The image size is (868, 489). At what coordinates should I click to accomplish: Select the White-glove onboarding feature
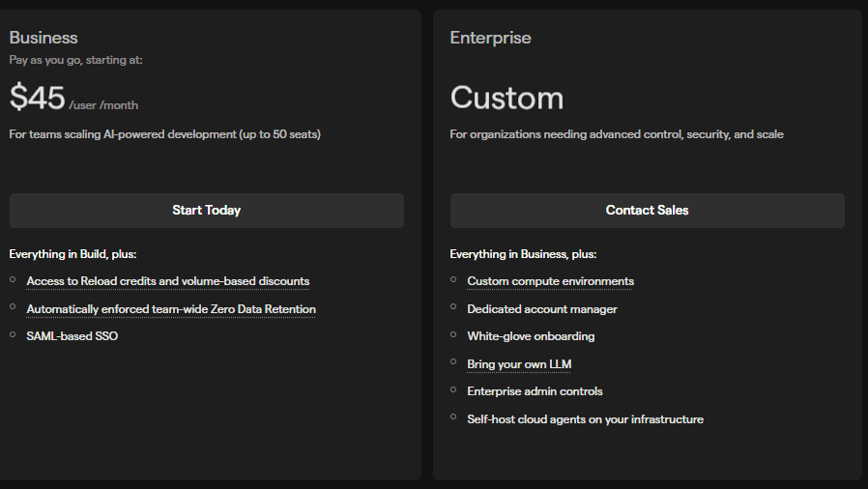pos(531,336)
